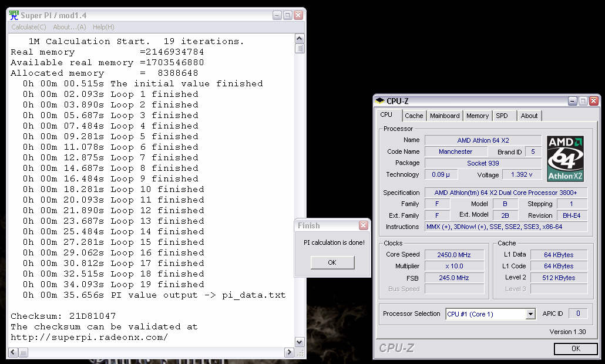Click the Super PI vertical scrollbar up arrow
This screenshot has height=364, width=605.
coord(300,39)
